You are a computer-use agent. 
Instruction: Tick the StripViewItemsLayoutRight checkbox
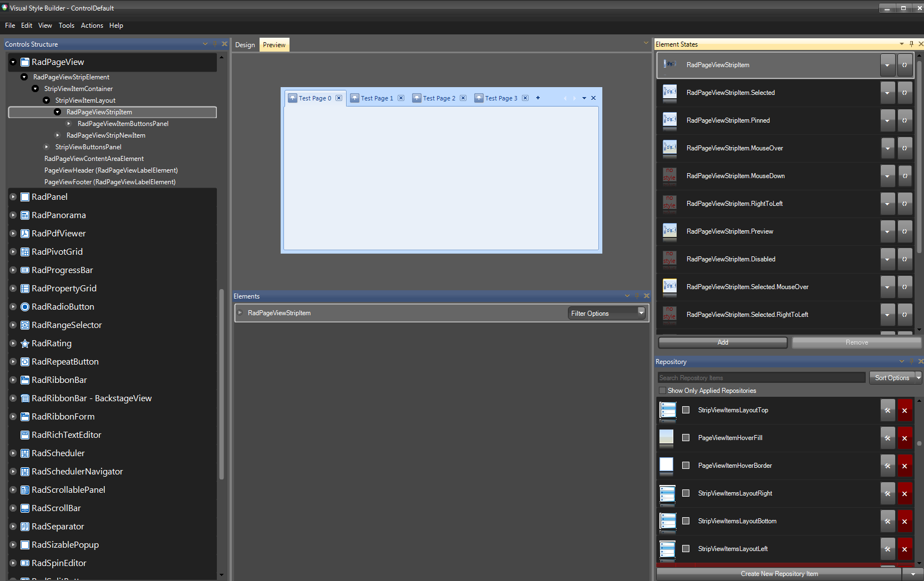coord(686,493)
